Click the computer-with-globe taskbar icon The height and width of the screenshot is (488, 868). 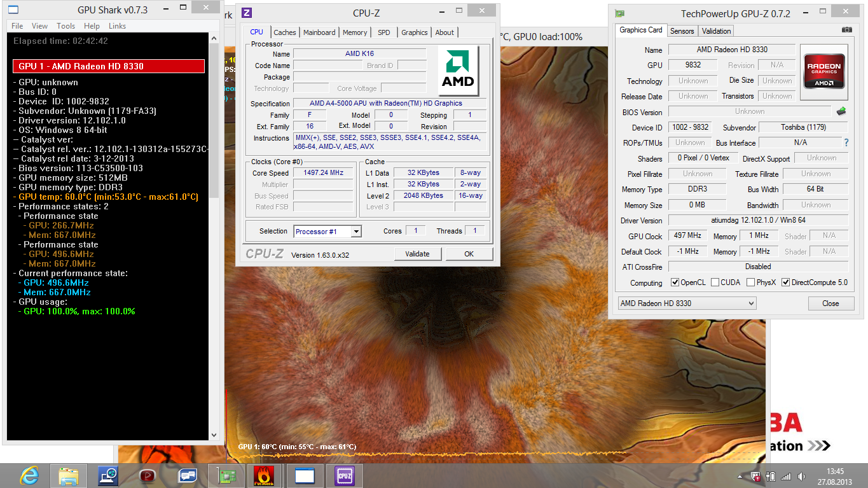pyautogui.click(x=107, y=475)
